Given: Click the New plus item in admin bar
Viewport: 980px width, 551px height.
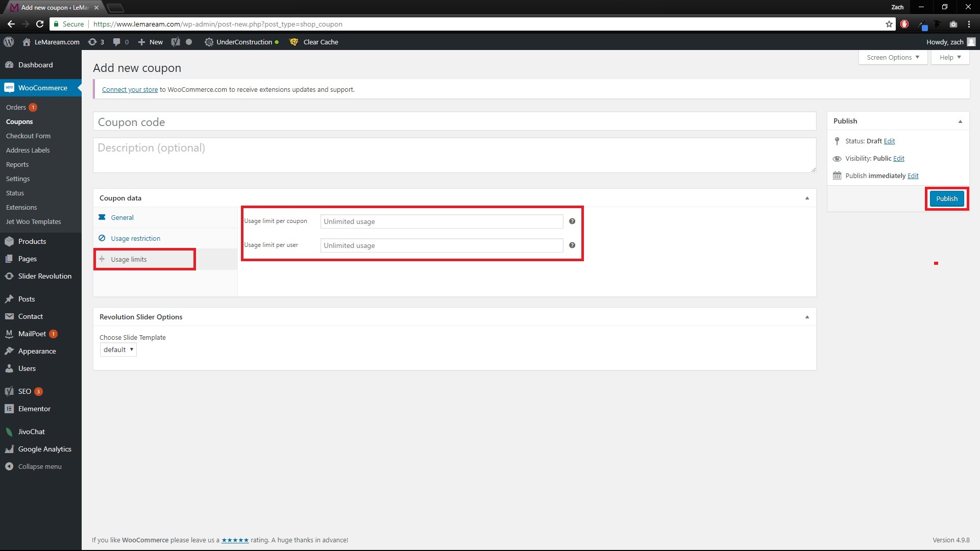Looking at the screenshot, I should click(151, 42).
